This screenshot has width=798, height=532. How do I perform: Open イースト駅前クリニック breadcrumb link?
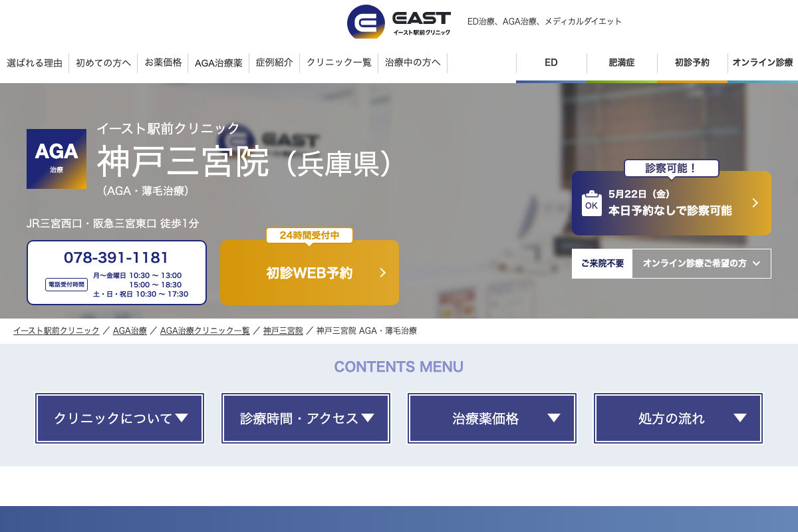[x=57, y=331]
